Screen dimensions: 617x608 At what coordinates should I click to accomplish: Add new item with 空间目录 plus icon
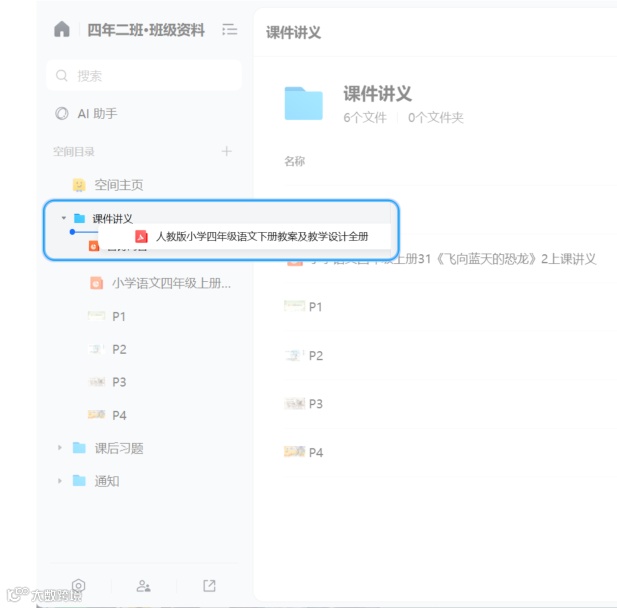(226, 151)
